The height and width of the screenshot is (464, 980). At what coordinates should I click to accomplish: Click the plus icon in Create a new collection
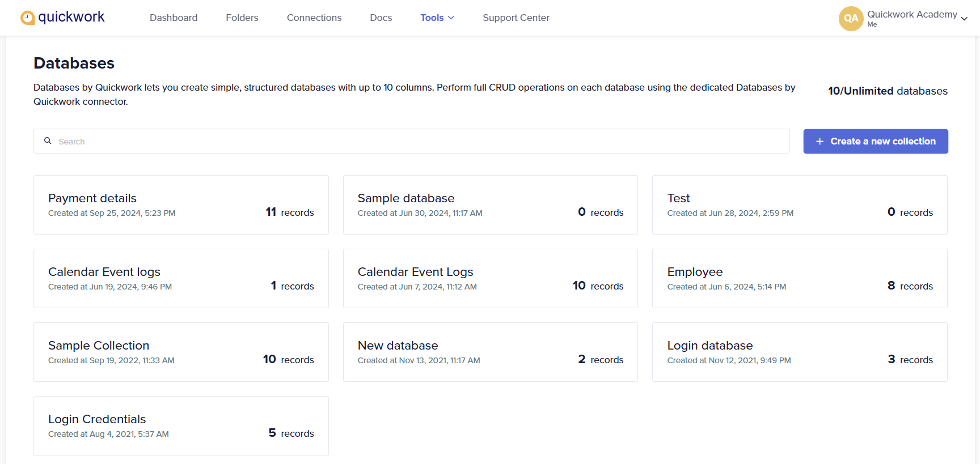coord(820,142)
